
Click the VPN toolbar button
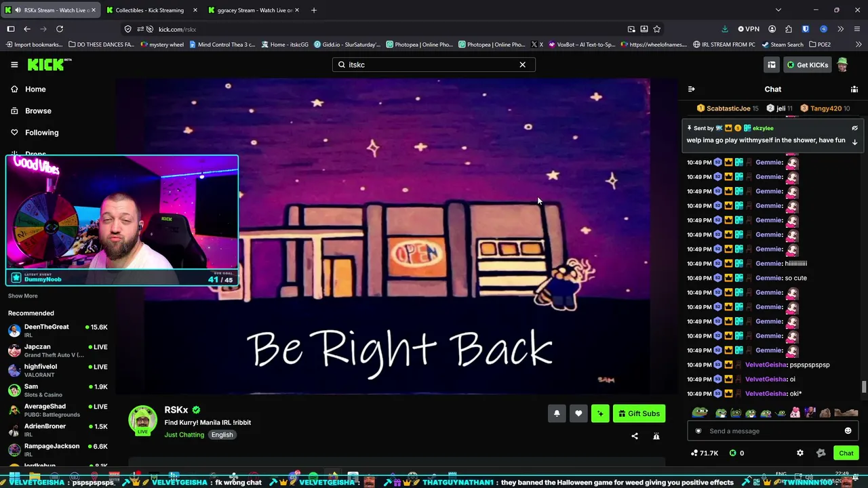(749, 29)
